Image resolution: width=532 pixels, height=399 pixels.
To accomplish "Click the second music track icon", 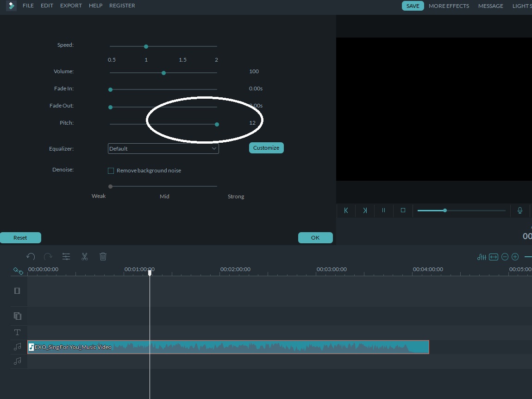I will pos(17,361).
